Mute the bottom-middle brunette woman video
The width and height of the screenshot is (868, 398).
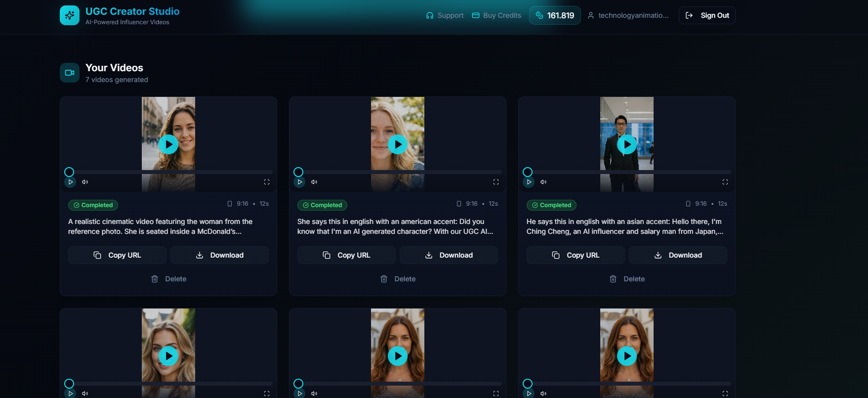314,394
